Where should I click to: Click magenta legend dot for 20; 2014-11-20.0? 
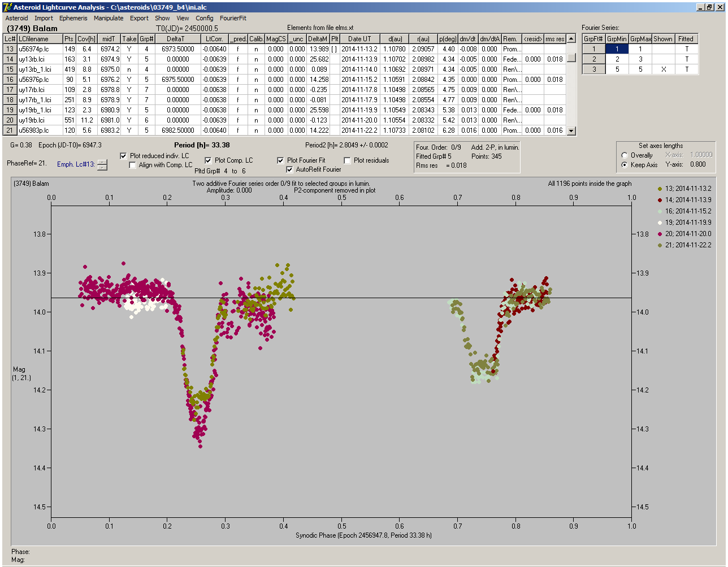pyautogui.click(x=661, y=234)
